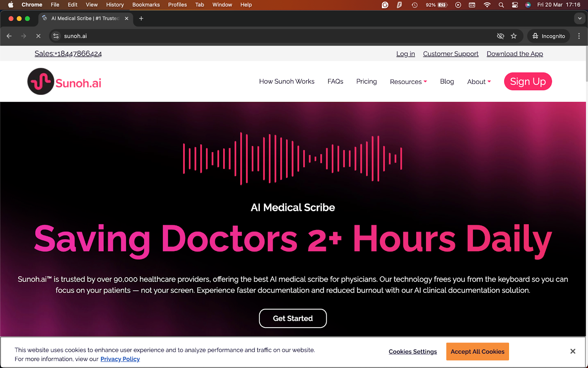Screen dimensions: 588x368
Task: Click the tracking protection eye icon
Action: click(500, 36)
